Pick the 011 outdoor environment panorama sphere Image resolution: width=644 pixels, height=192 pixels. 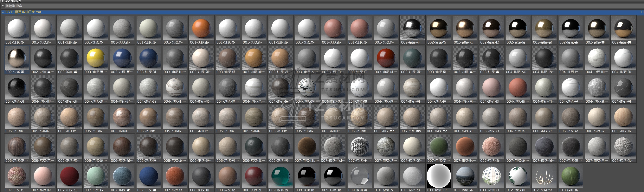(x=465, y=176)
